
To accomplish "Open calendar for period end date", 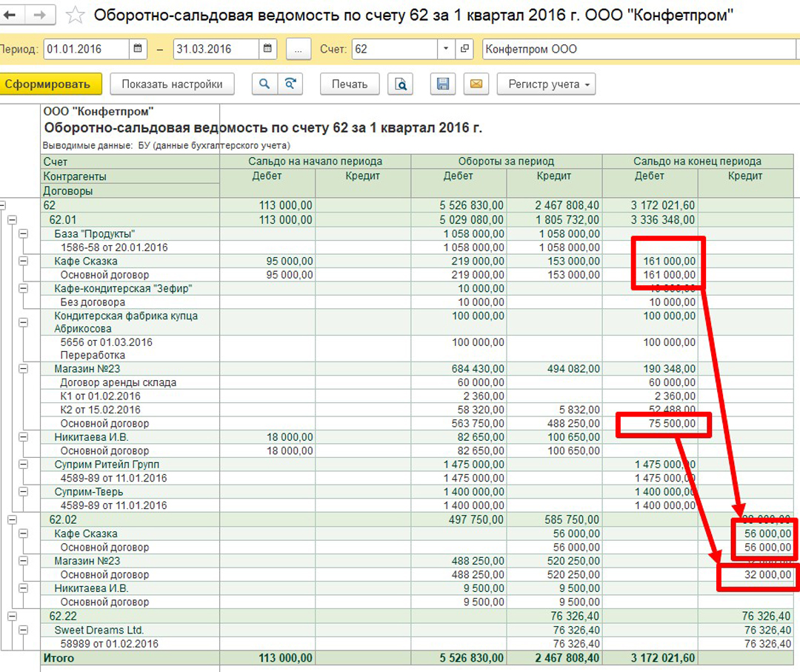I will (x=268, y=50).
